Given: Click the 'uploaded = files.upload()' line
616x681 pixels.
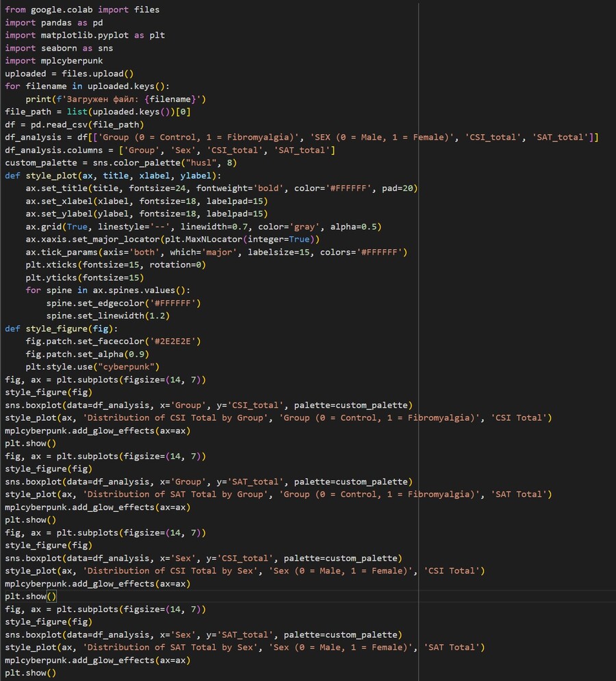Looking at the screenshot, I should pos(69,73).
